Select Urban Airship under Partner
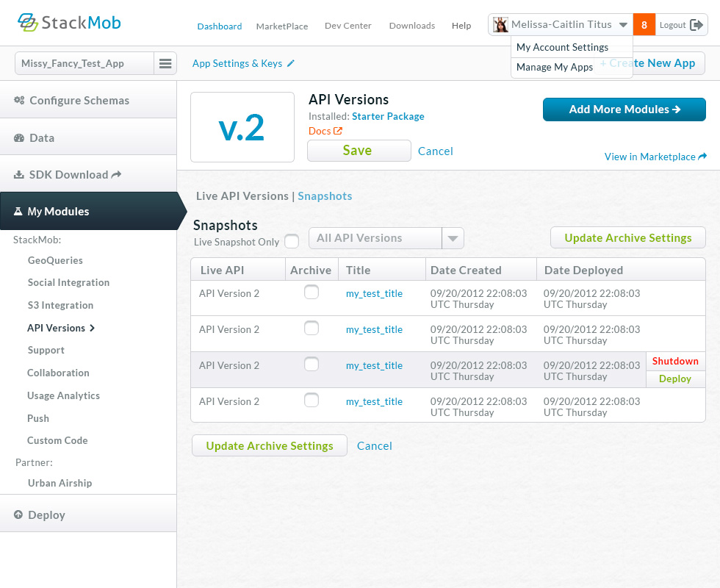The image size is (720, 588). pos(60,484)
